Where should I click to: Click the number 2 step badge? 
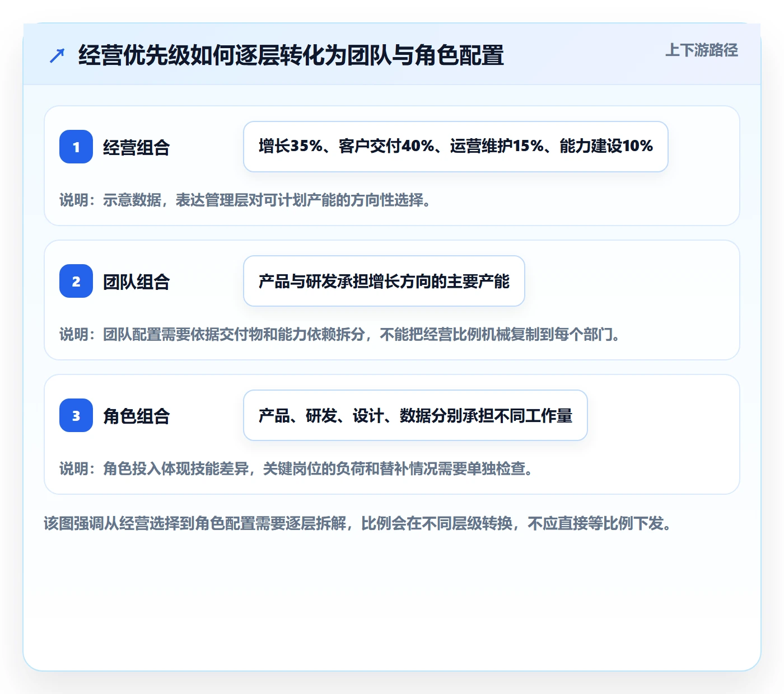tap(76, 281)
